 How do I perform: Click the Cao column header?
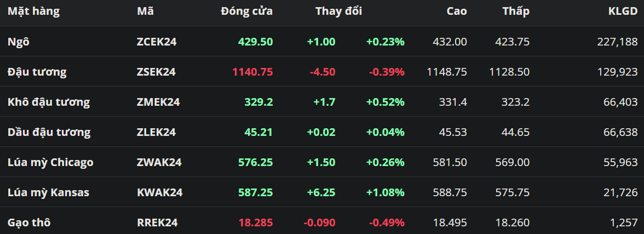coord(456,11)
